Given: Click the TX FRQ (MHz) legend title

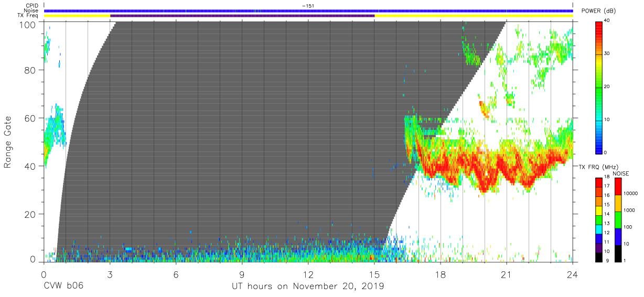Looking at the screenshot, I should pos(598,167).
